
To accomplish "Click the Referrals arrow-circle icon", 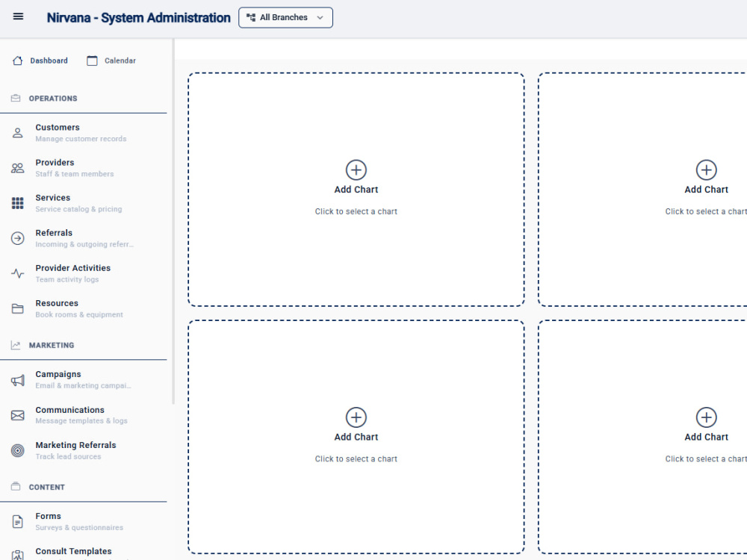I will pyautogui.click(x=18, y=238).
